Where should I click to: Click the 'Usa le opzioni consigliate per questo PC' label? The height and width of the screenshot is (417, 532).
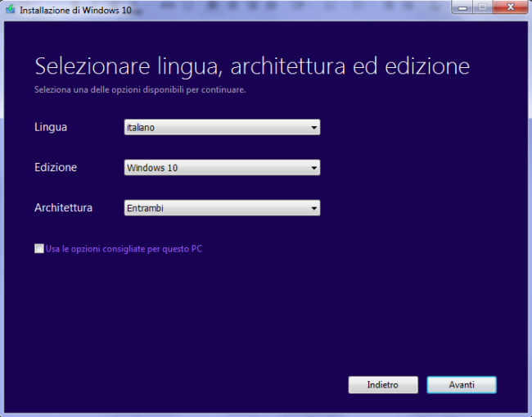(124, 248)
